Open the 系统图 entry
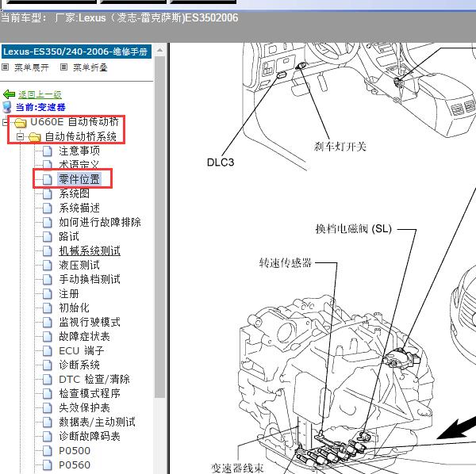This screenshot has height=474, width=476. [74, 193]
